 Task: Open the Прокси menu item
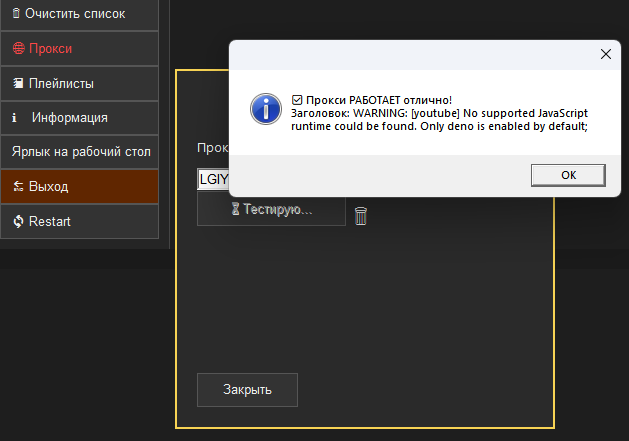(x=79, y=49)
